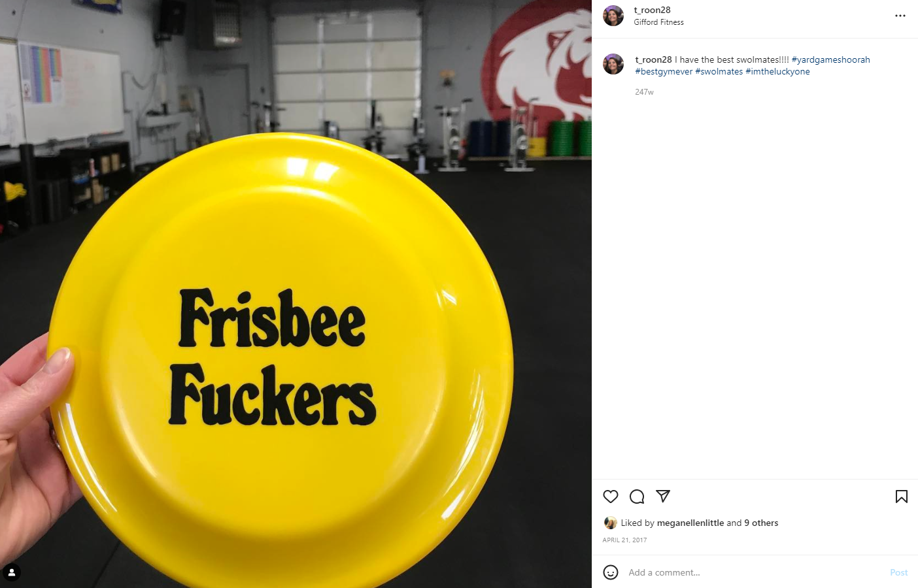The height and width of the screenshot is (588, 918).
Task: Open t_roon28 avatar in post header
Action: 613,16
